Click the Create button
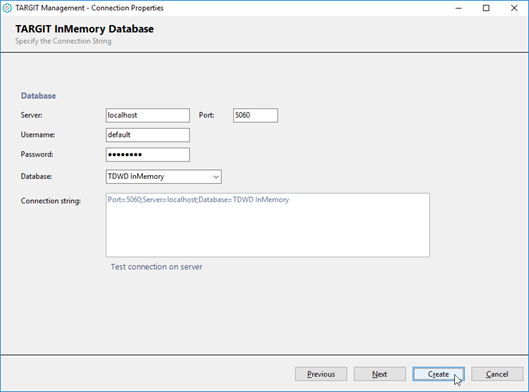This screenshot has height=392, width=529. pos(438,374)
